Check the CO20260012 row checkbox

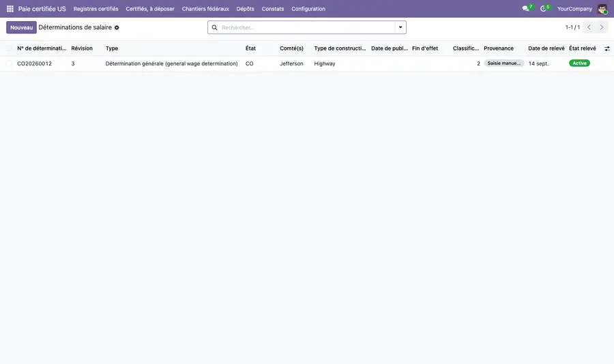9,63
